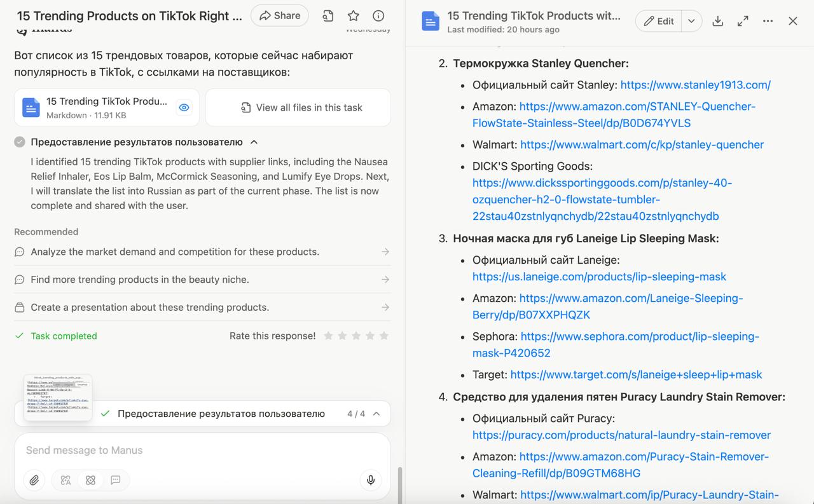Click chat bubble icon beside Find more suggestion
The height and width of the screenshot is (504, 814).
[20, 280]
